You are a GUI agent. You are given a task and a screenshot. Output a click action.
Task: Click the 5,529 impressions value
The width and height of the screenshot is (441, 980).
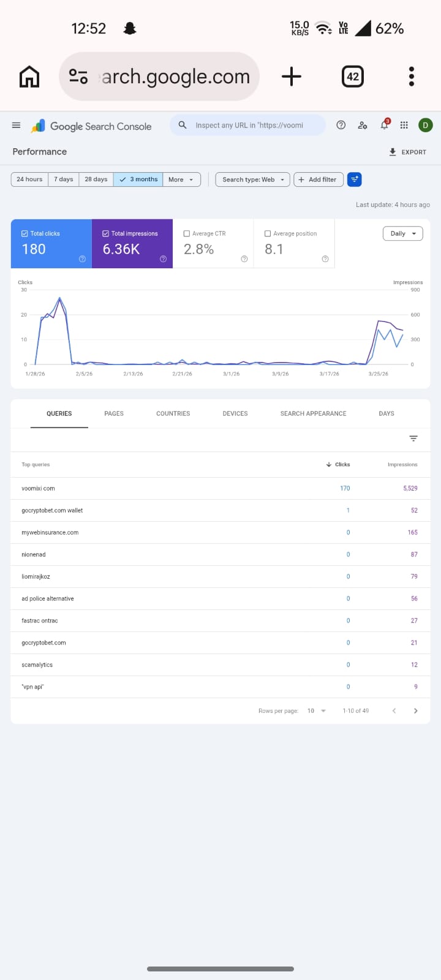click(x=410, y=488)
